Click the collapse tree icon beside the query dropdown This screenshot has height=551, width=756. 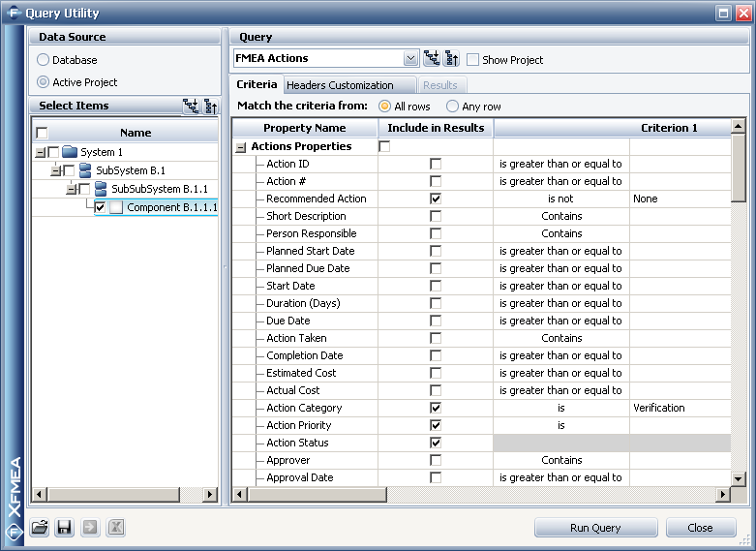451,59
